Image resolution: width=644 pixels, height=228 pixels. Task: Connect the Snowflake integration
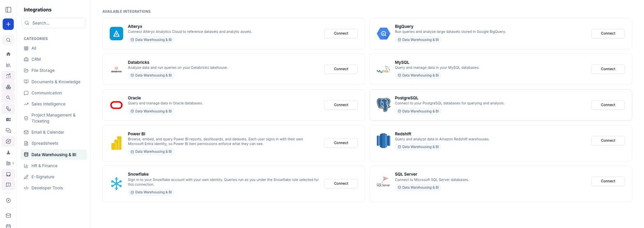(340, 184)
